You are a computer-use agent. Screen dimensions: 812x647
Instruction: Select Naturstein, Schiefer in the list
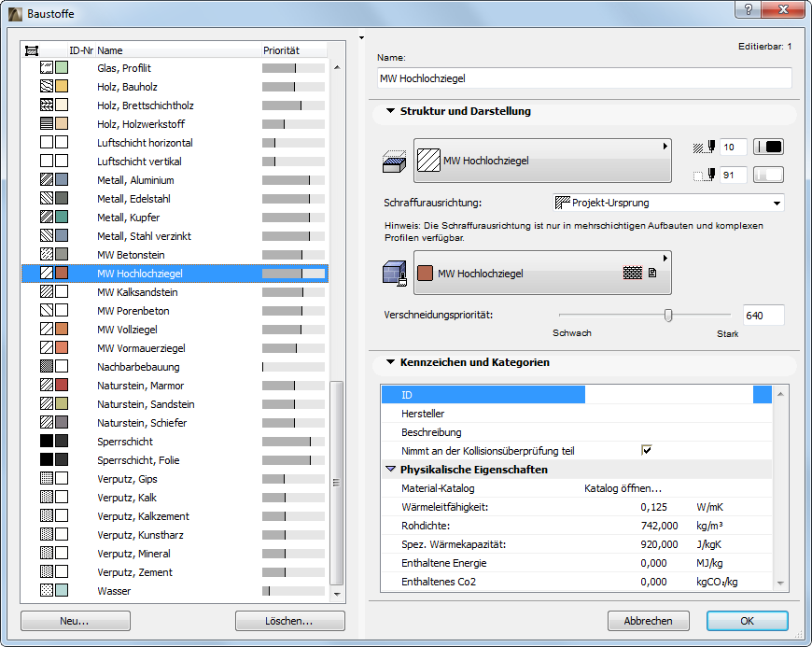(175, 422)
